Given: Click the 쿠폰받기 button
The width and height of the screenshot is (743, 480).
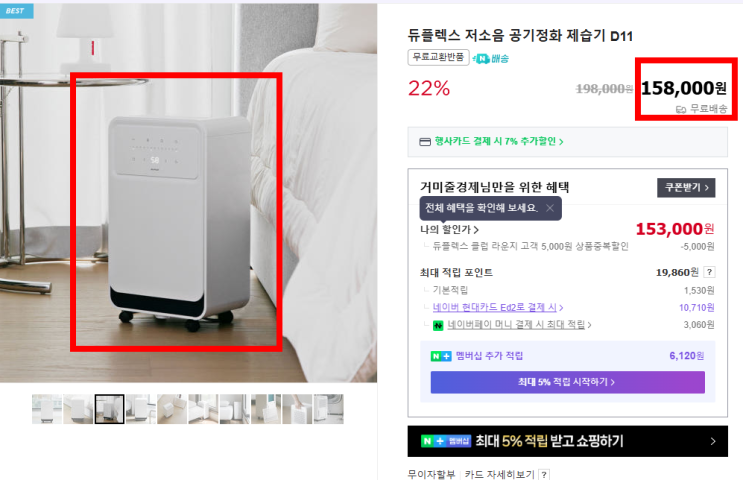Looking at the screenshot, I should click(x=686, y=188).
